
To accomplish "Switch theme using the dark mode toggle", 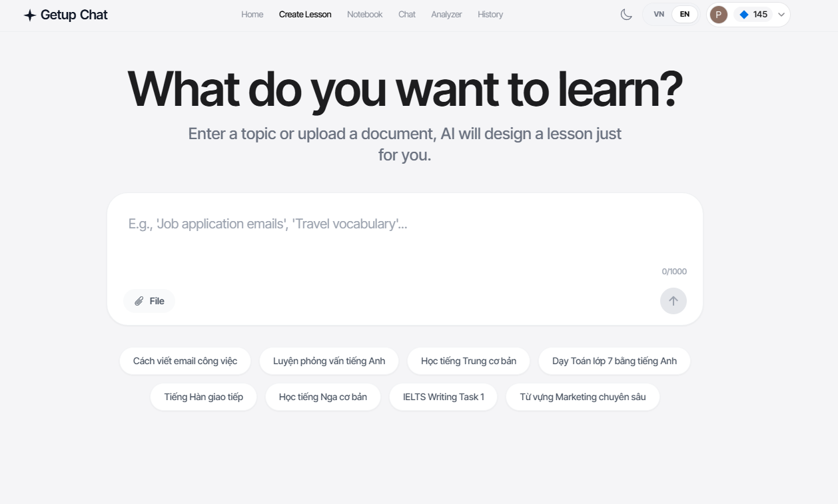I will click(x=625, y=14).
